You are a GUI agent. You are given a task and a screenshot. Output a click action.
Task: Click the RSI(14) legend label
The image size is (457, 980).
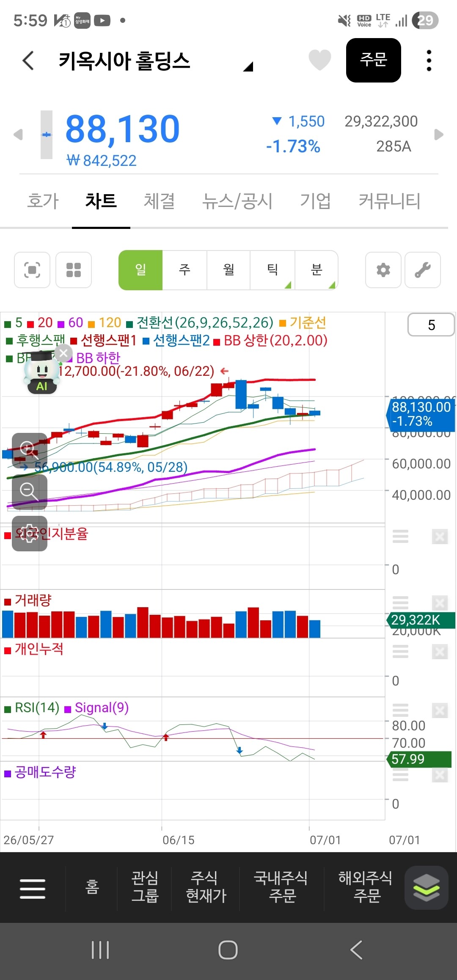(x=32, y=707)
